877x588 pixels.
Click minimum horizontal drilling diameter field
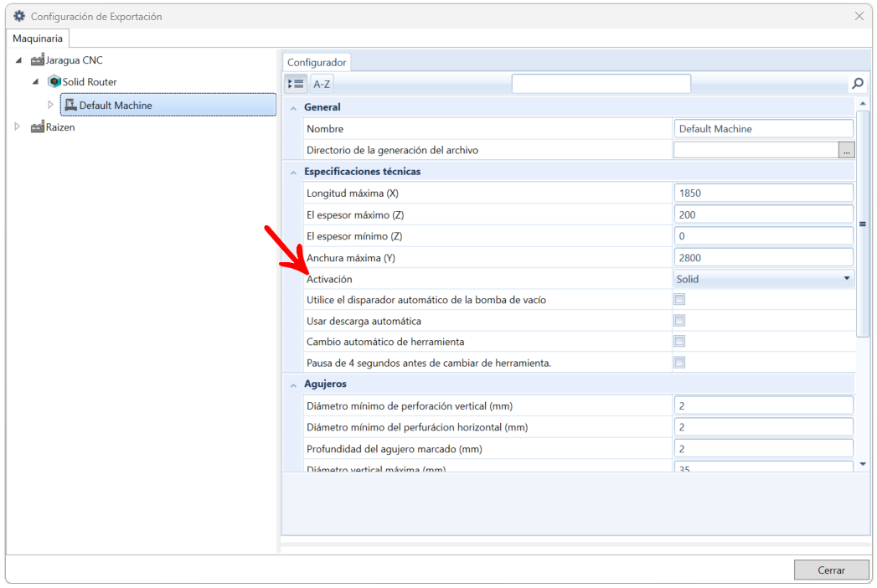[763, 427]
